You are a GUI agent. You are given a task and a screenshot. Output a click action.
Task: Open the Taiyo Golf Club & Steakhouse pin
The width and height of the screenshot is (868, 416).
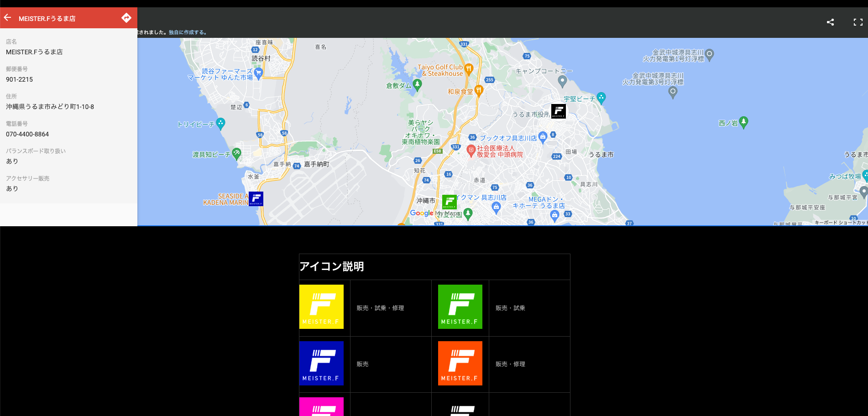[469, 69]
